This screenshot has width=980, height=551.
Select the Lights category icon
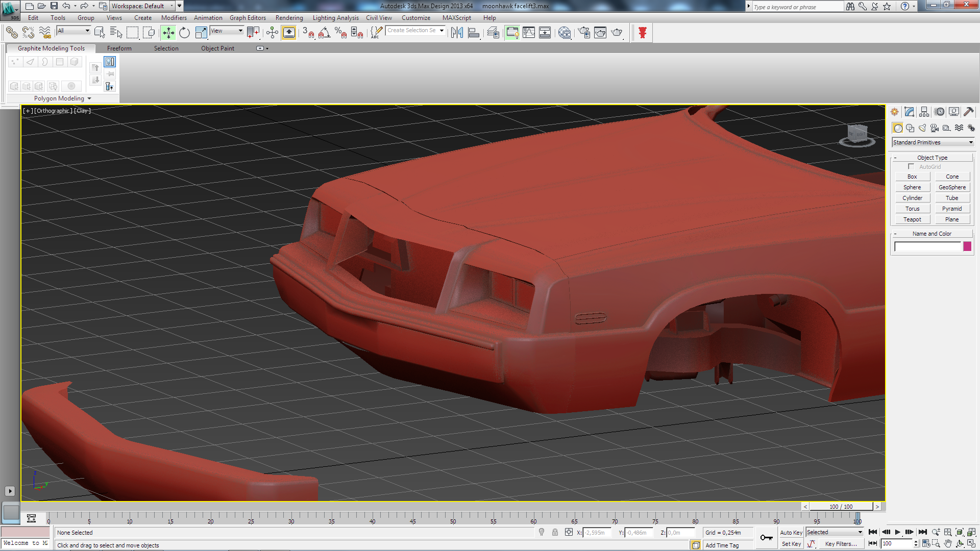tap(922, 128)
